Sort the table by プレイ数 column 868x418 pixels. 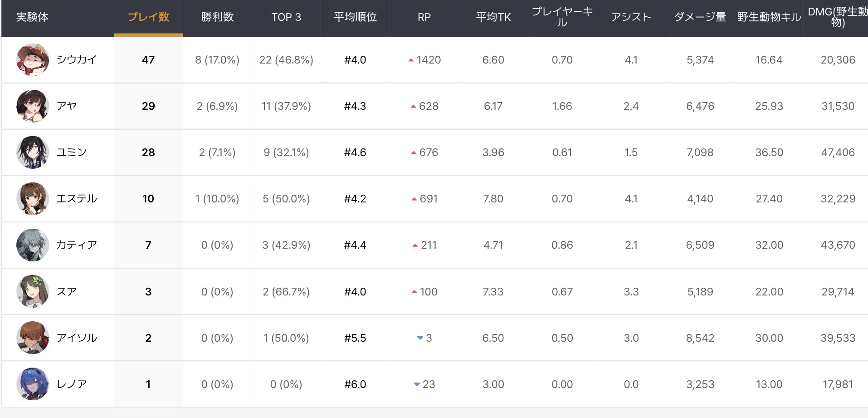(148, 17)
